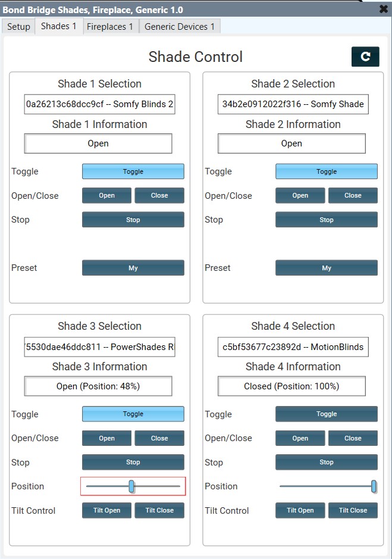Stop the PowerShades device in Shade 3 panel
Viewport: 392px width, 559px height.
(x=133, y=462)
